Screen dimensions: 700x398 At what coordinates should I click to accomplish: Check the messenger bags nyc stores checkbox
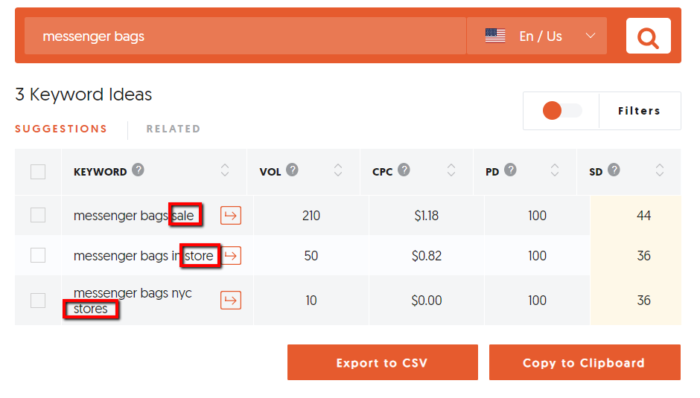38,300
